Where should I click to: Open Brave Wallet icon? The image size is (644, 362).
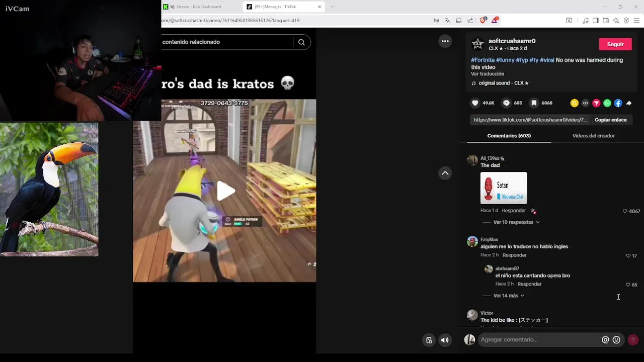coord(606,21)
